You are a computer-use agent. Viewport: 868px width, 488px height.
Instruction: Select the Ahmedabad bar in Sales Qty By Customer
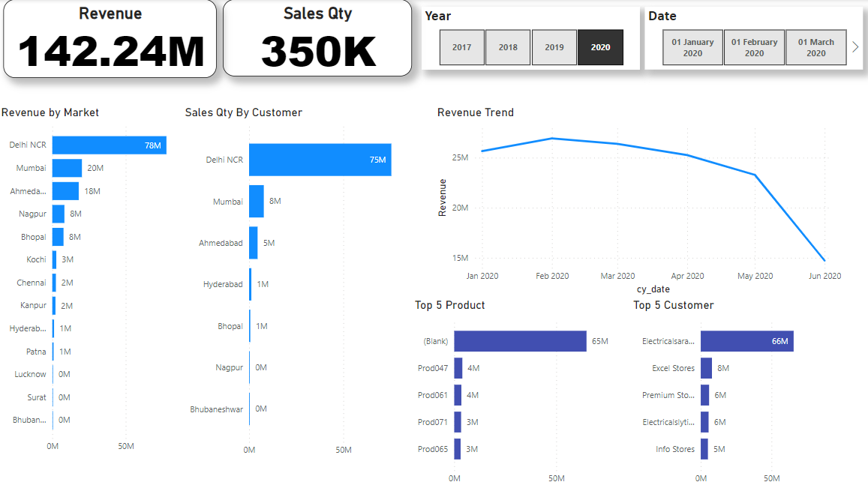(x=254, y=243)
